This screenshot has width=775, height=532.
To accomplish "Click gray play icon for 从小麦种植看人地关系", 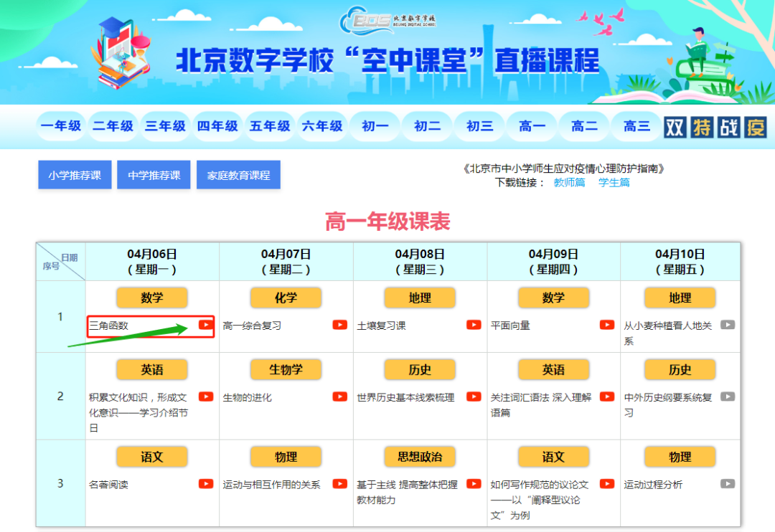I will (x=728, y=325).
